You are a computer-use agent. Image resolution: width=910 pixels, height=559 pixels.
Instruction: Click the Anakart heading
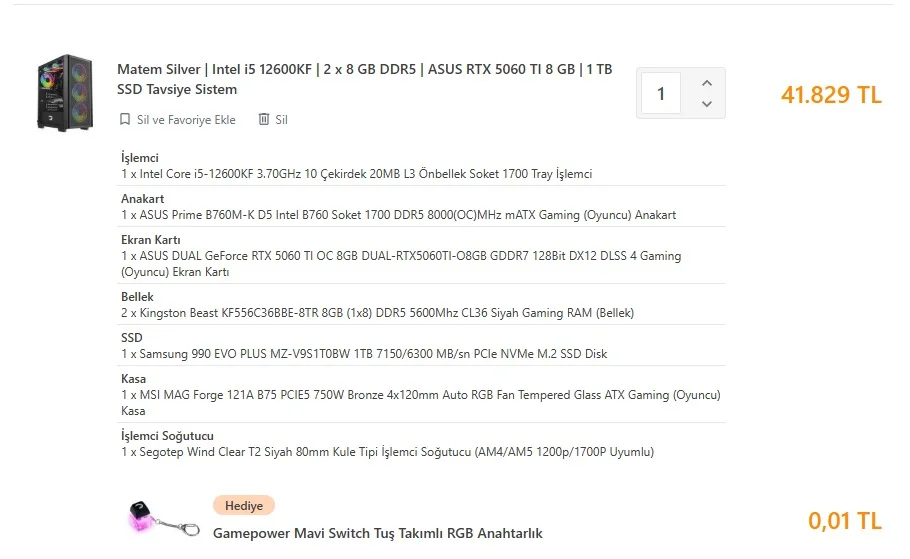pos(142,199)
